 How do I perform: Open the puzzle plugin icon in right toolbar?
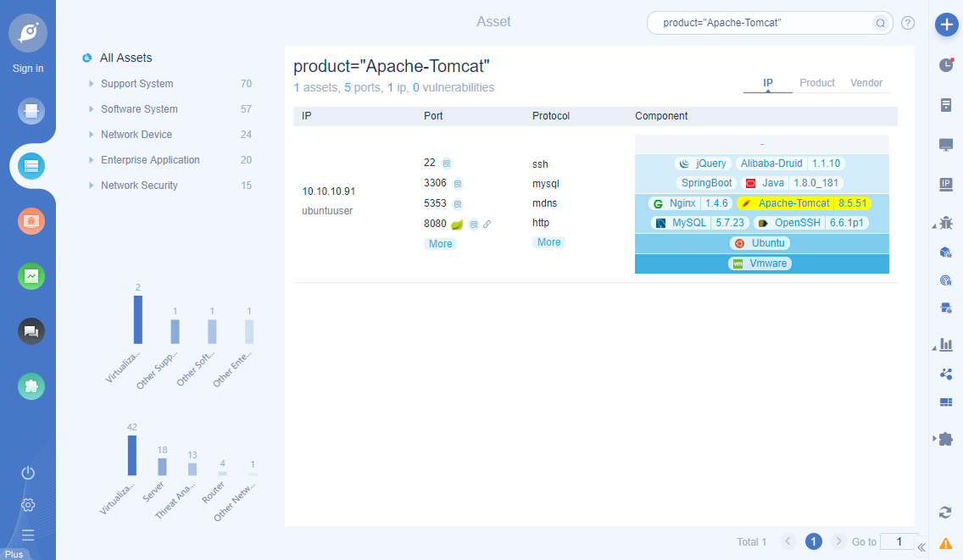[x=946, y=439]
